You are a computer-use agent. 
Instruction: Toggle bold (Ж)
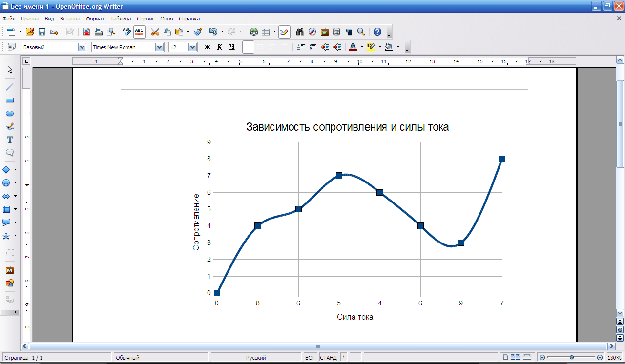(x=207, y=47)
